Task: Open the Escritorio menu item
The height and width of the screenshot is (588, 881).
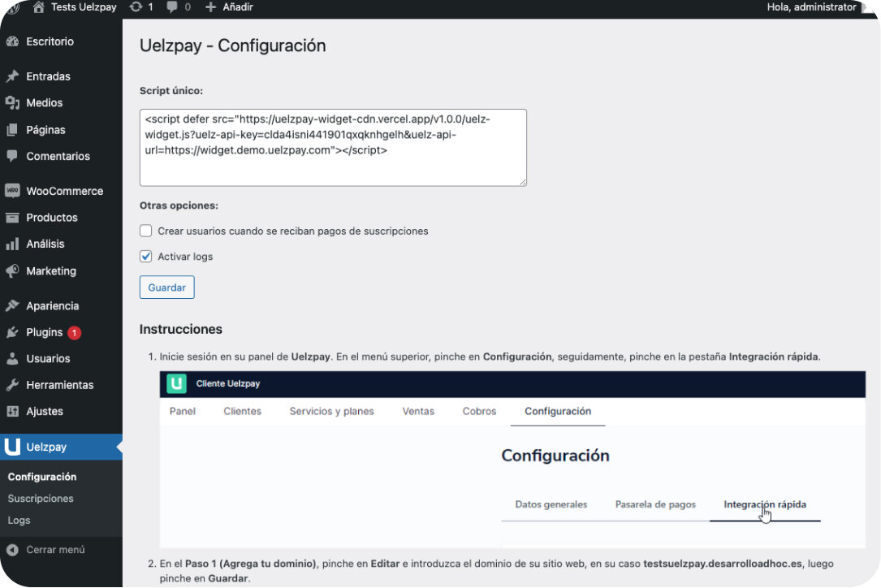Action: (x=61, y=41)
